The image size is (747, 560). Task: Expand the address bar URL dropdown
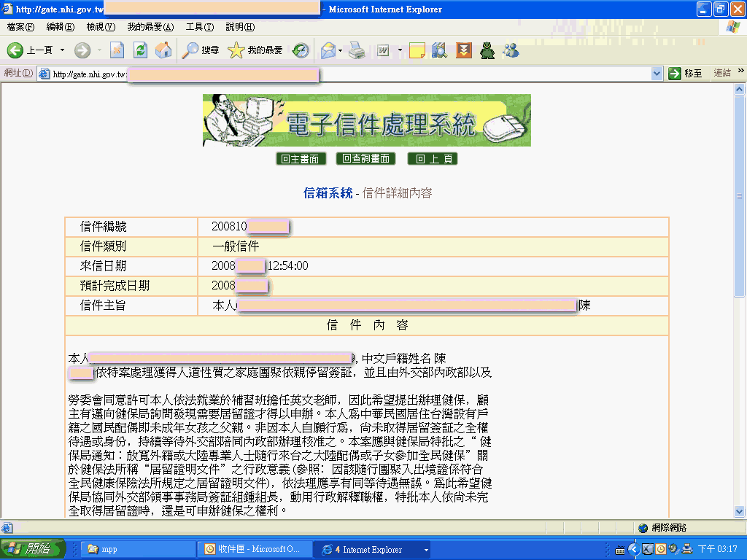(x=657, y=73)
